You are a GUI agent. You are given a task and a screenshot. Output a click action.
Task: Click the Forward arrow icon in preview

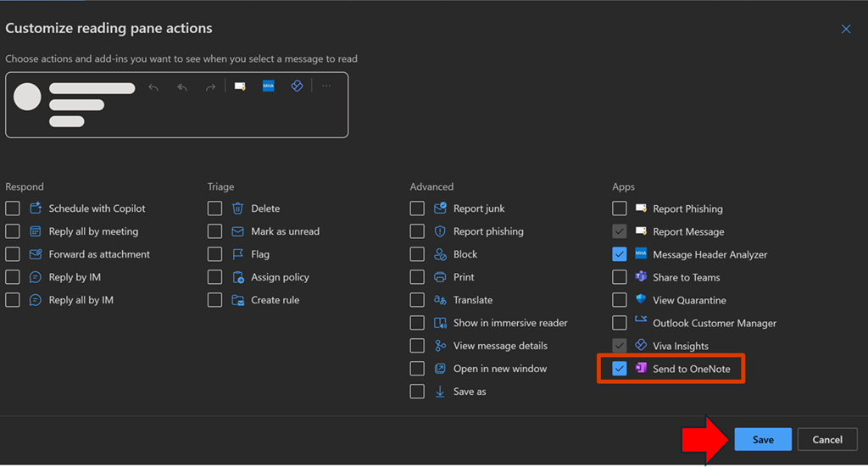[210, 86]
